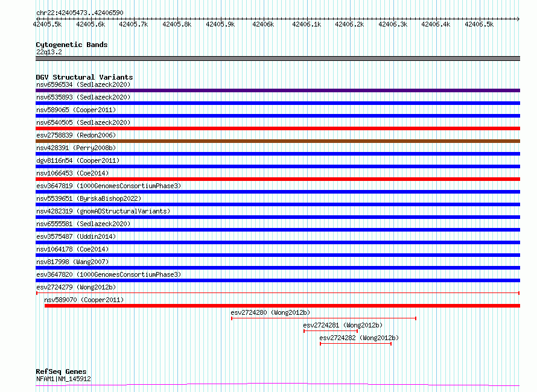Open the esv2724281 (Wong2012b) variant label
The width and height of the screenshot is (537, 392).
click(x=343, y=325)
